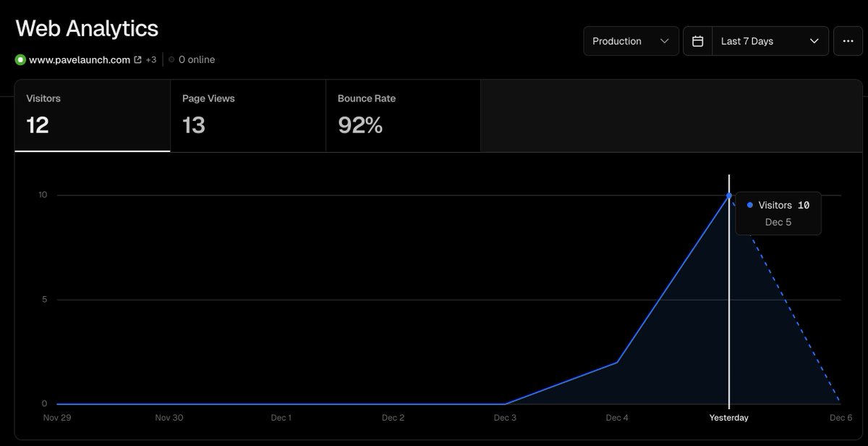Click the Dec 2 axis label
This screenshot has width=868, height=446.
pyautogui.click(x=393, y=418)
